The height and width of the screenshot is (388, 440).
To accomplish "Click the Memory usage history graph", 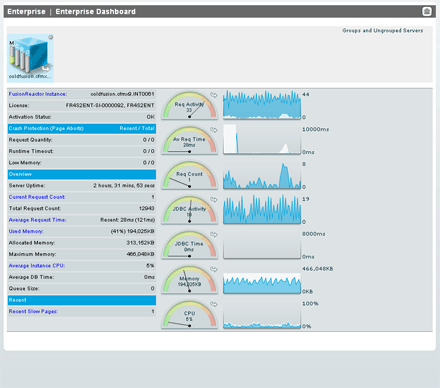I will 262,279.
